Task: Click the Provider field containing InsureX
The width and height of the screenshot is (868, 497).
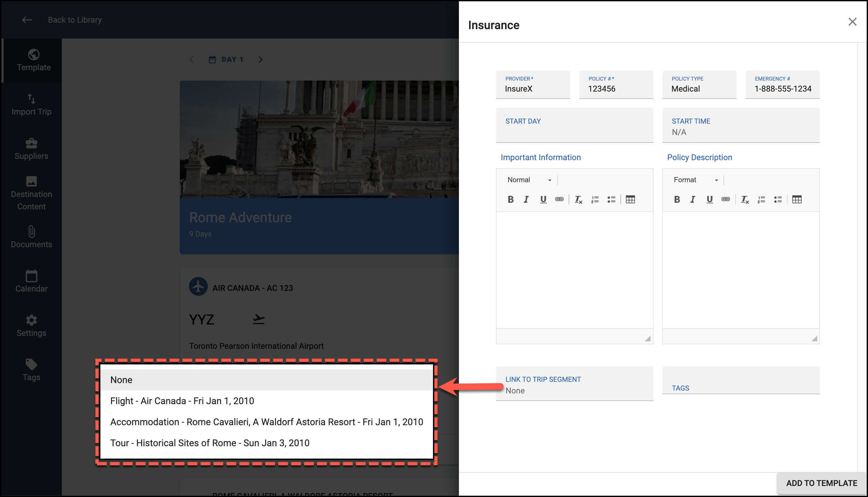Action: tap(533, 85)
